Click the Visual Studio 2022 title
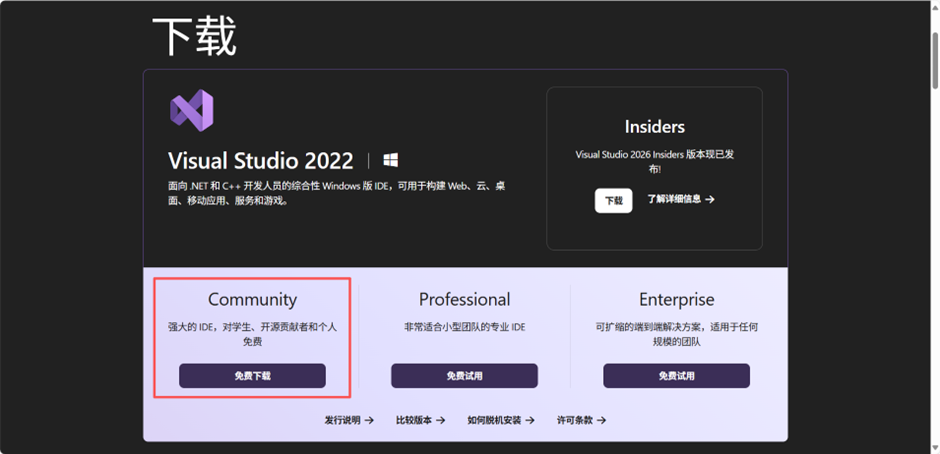The image size is (940, 454). tap(261, 161)
